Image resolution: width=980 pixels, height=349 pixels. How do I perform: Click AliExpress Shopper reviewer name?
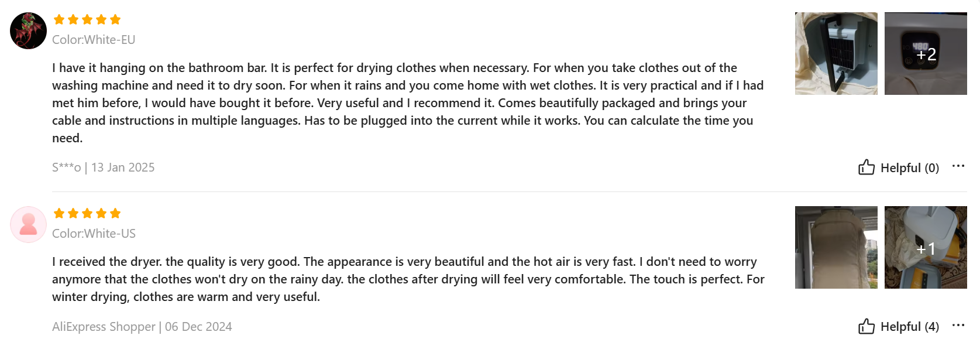tap(104, 327)
